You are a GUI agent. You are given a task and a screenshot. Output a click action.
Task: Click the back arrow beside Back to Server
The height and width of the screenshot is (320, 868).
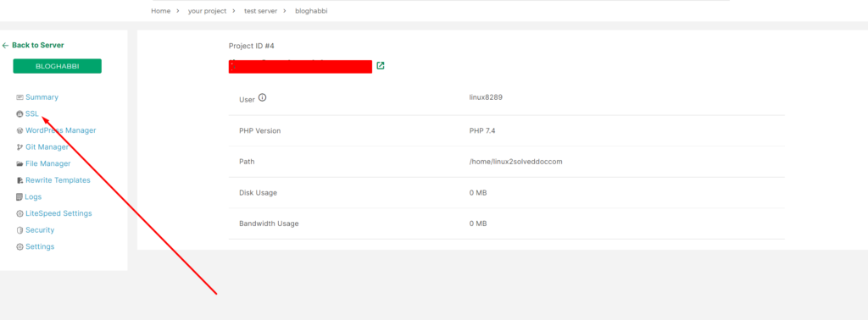click(6, 46)
